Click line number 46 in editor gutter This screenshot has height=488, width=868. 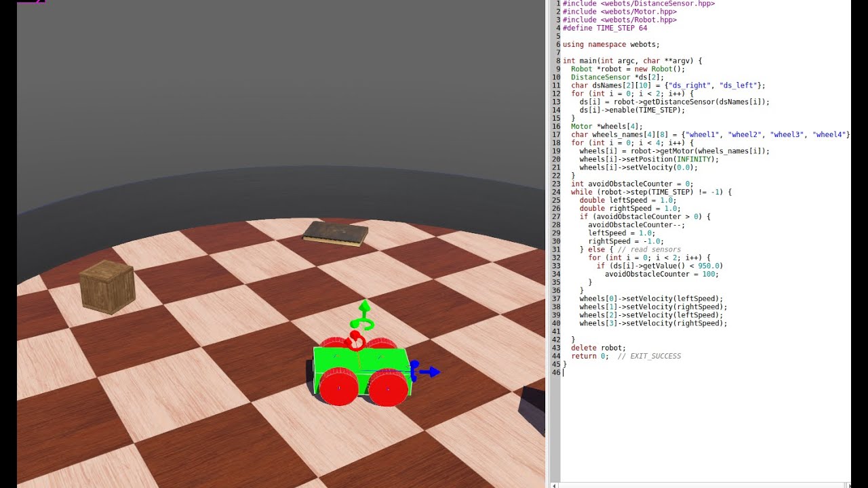(x=557, y=371)
